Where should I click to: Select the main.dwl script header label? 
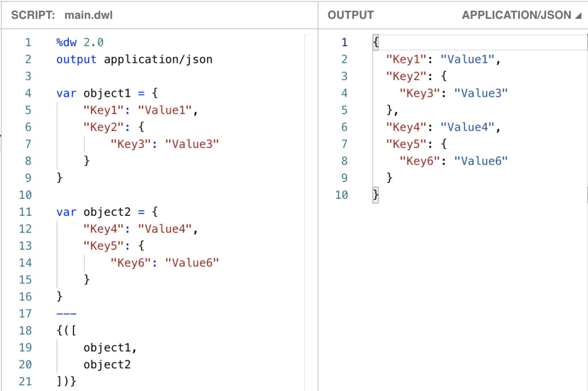pos(89,15)
